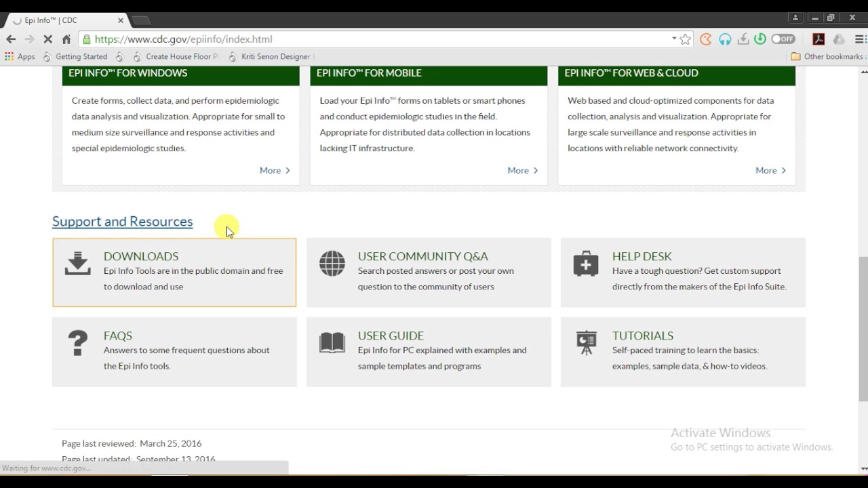
Task: Click More under Epi Info for Mobile
Action: 523,170
